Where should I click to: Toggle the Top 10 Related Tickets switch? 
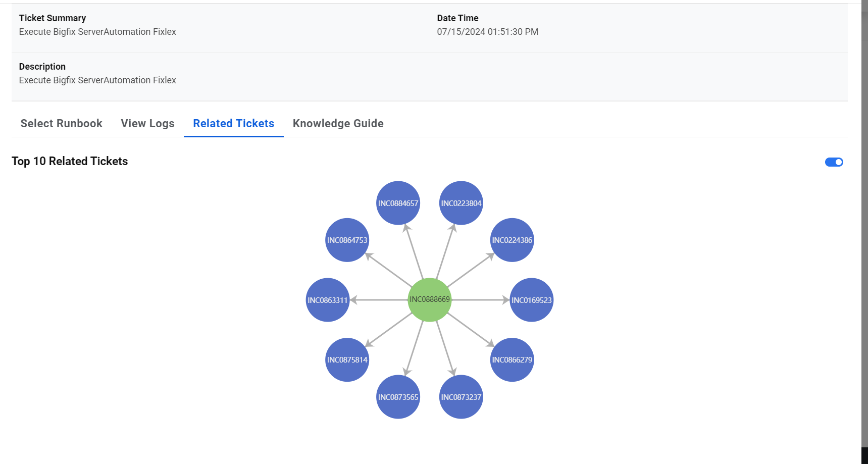[x=834, y=162]
